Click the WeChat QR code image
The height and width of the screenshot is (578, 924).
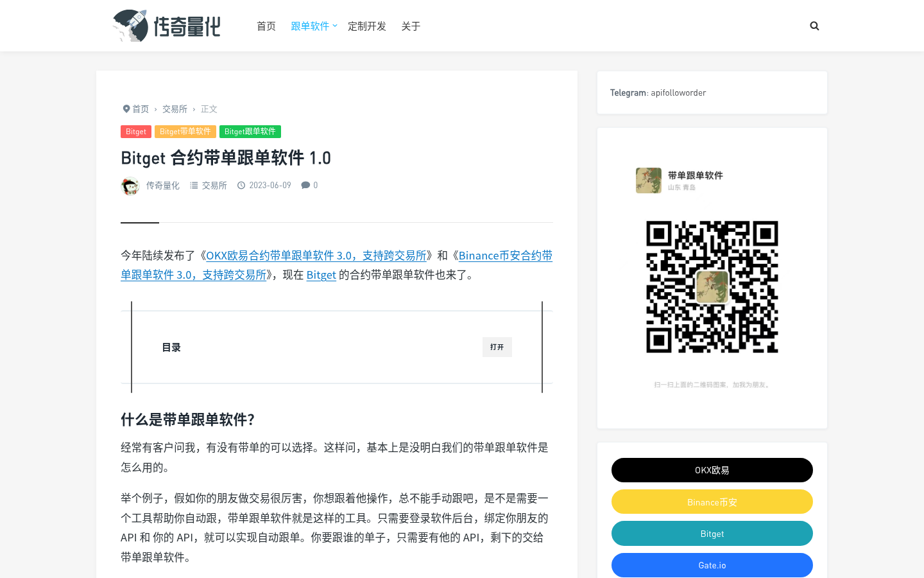tap(712, 287)
